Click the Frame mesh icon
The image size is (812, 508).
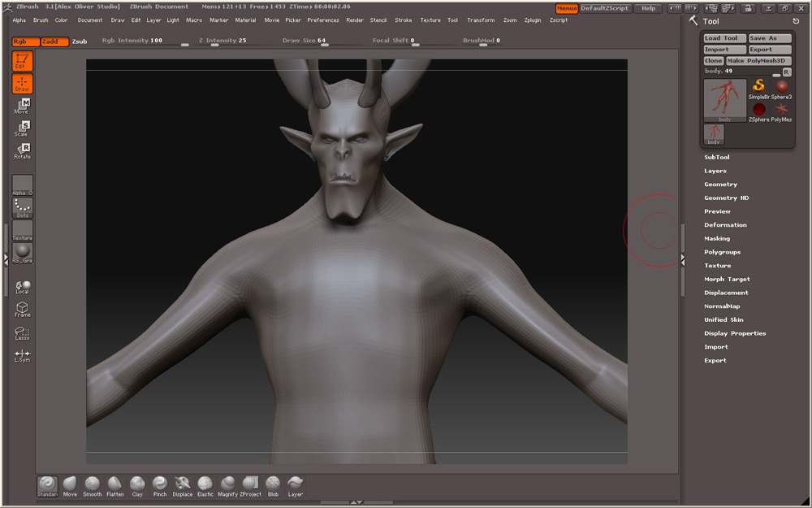(22, 310)
